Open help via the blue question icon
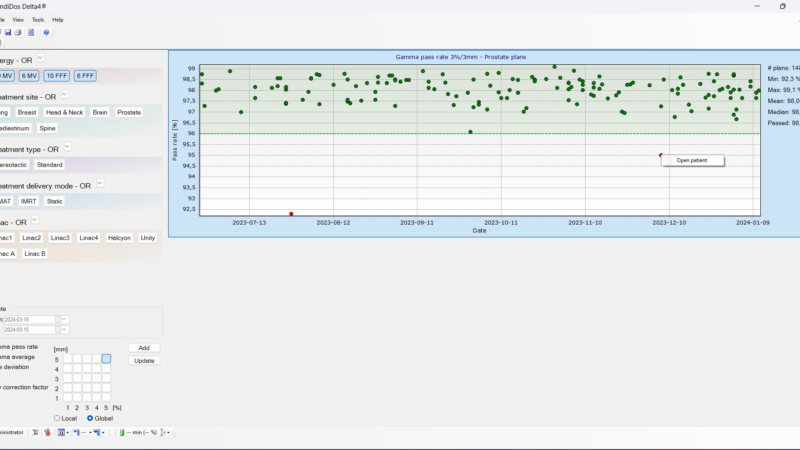Screen dimensions: 800x450 coord(46,32)
